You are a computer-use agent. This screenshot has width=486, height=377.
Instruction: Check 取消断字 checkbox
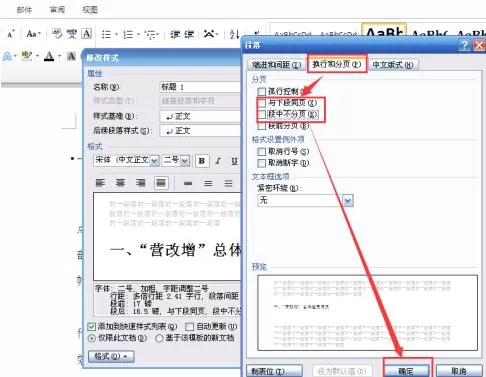262,163
